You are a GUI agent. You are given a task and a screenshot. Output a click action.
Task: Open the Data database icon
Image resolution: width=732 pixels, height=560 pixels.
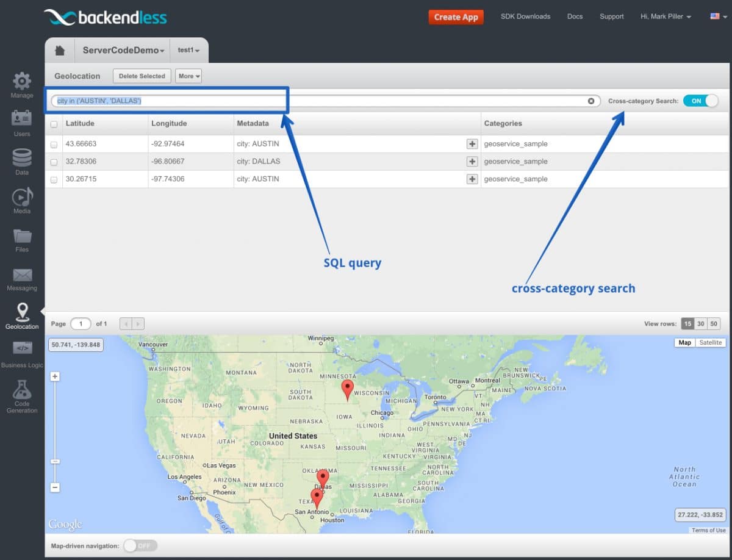[22, 157]
